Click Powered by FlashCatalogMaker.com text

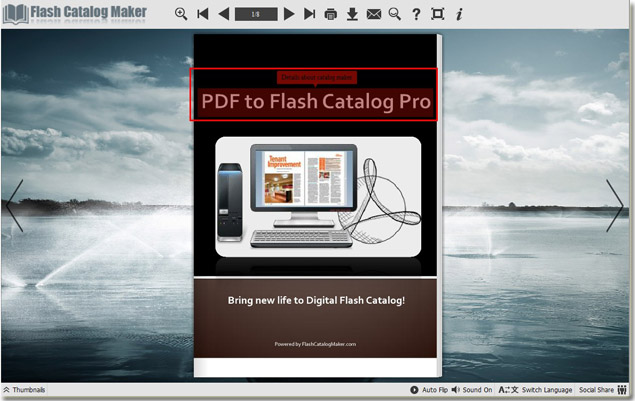point(315,344)
